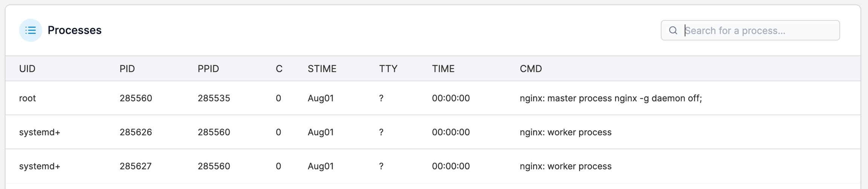The image size is (868, 189).
Task: Click the TIME column header
Action: tap(443, 69)
